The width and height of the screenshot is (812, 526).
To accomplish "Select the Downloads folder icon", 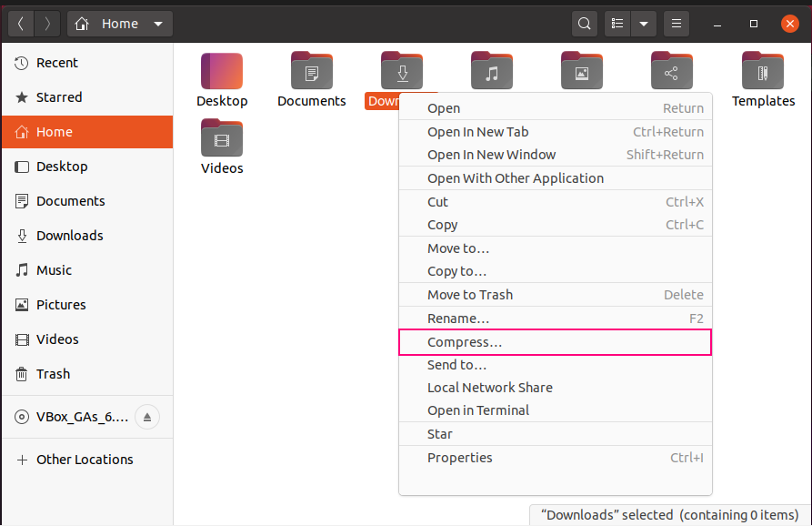I will click(402, 71).
